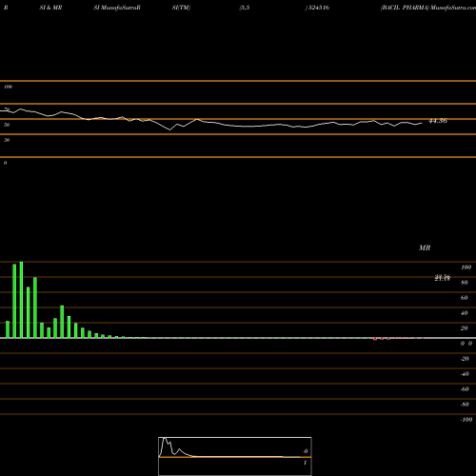Click the MR panel title label

425,248
